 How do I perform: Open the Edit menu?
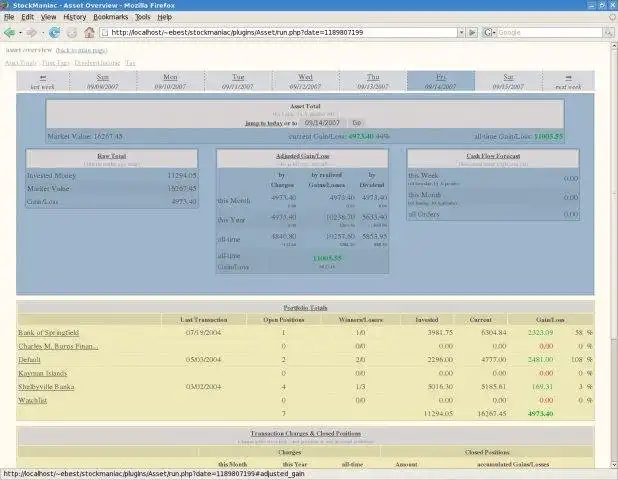point(27,17)
